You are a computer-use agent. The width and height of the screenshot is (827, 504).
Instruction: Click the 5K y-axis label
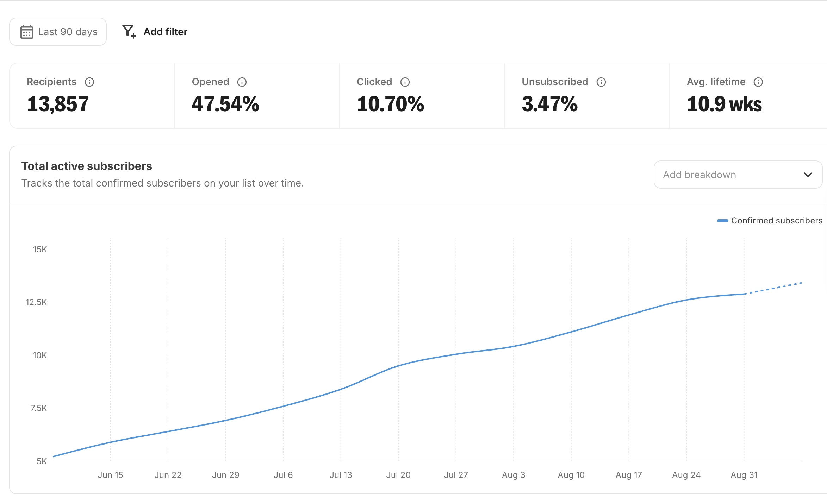pyautogui.click(x=42, y=461)
